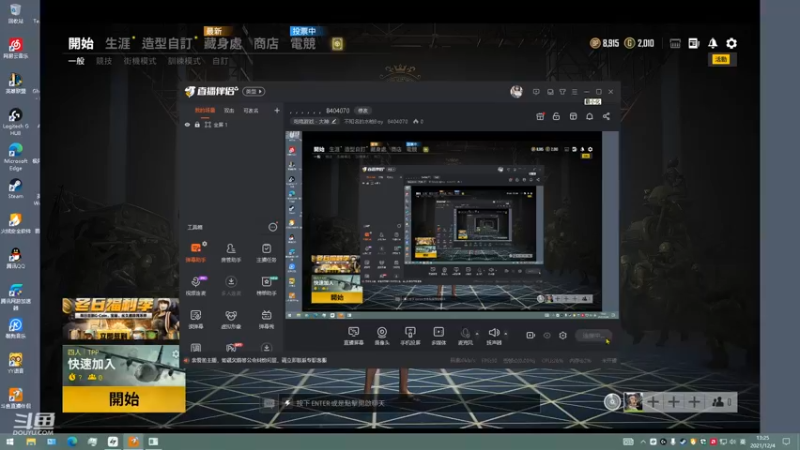Open the PUBG calendar events icon
Image resolution: width=800 pixels, height=450 pixels.
(675, 44)
